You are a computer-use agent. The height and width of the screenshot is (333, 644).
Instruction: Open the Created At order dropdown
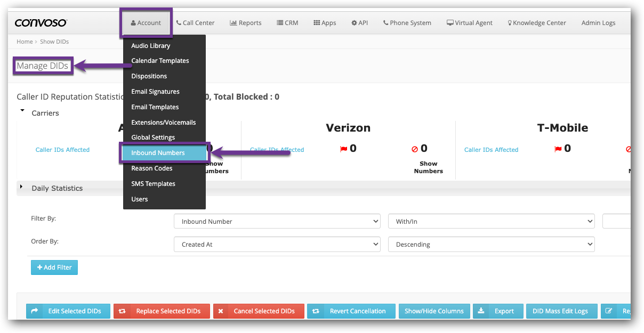click(x=277, y=245)
